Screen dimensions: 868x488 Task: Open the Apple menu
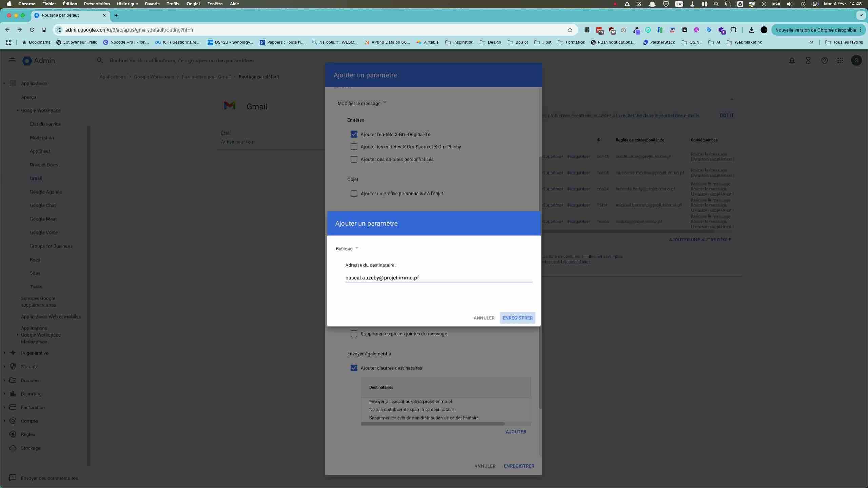pyautogui.click(x=9, y=4)
